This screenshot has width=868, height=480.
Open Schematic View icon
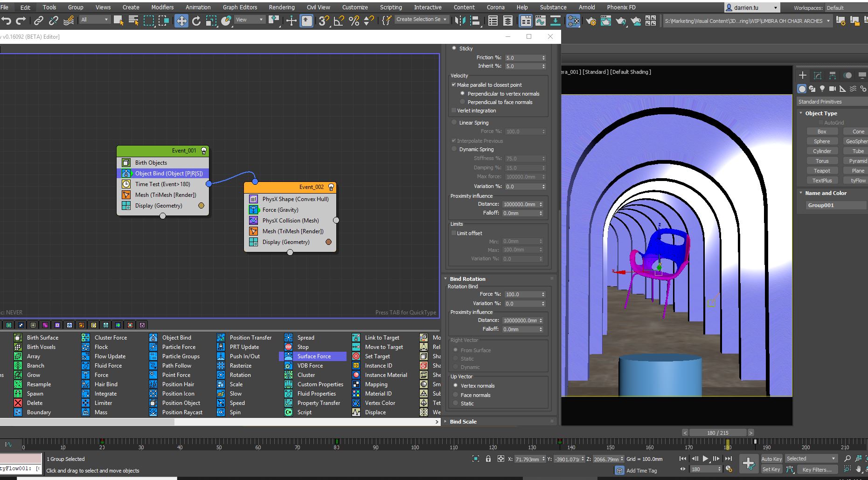[x=573, y=21]
